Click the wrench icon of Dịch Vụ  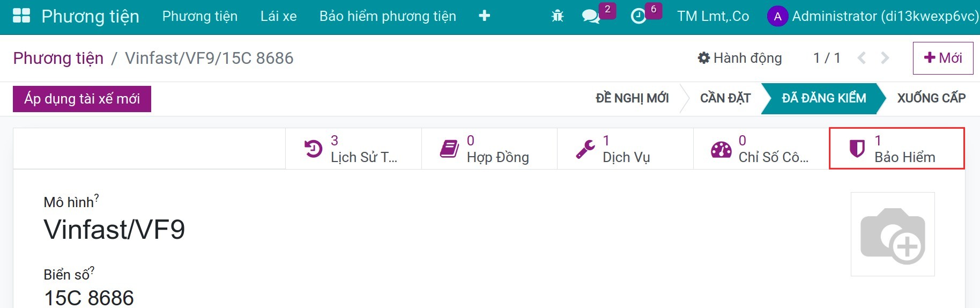pos(585,149)
